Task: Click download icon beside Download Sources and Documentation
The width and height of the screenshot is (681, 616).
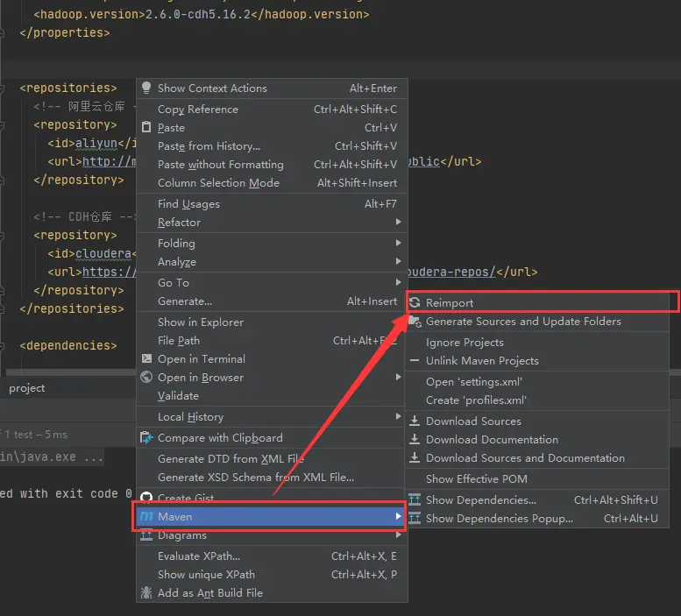Action: coord(415,457)
